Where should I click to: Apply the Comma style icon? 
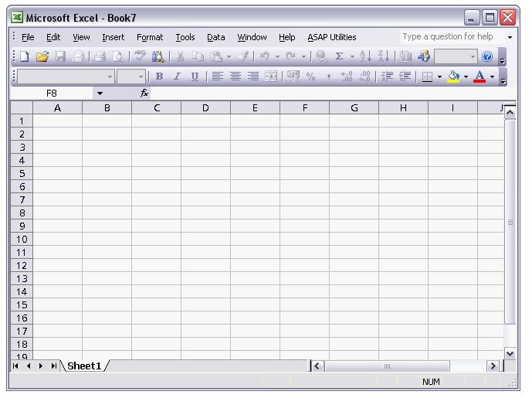click(x=329, y=77)
